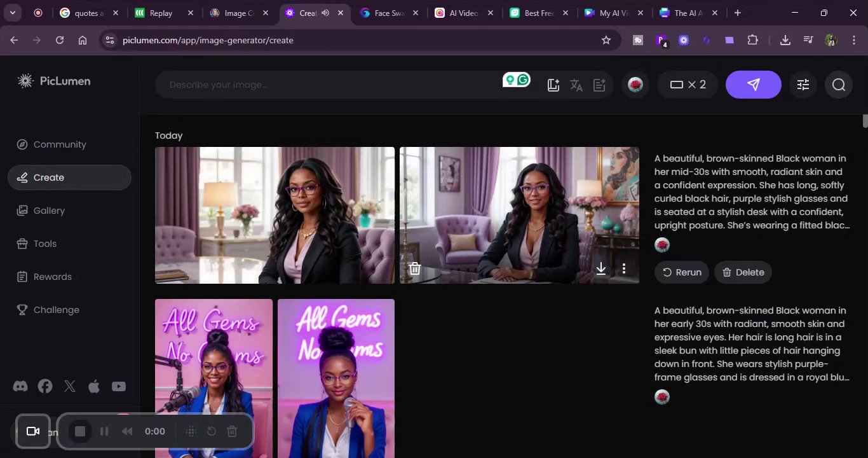The image size is (868, 458).
Task: Open three-dot menu on second office image
Action: point(624,268)
